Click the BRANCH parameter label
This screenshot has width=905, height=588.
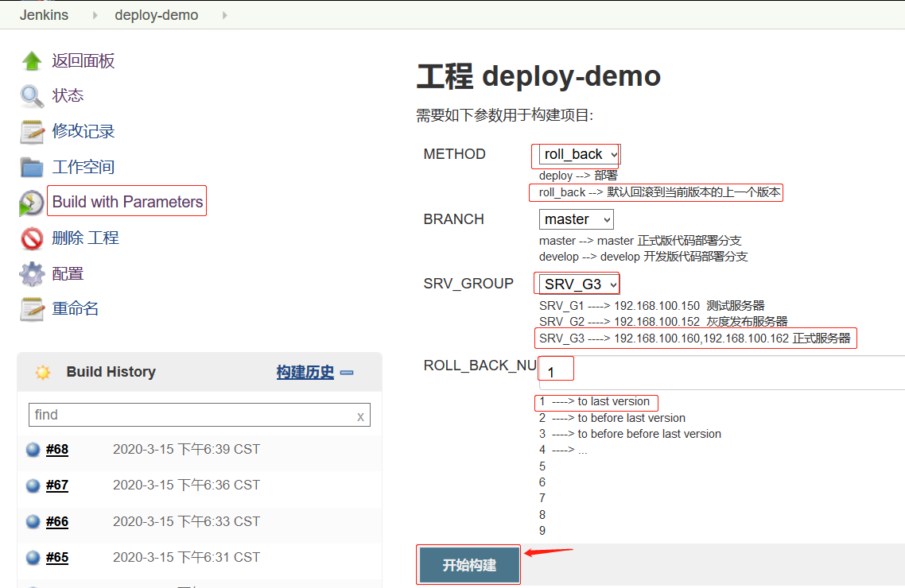pyautogui.click(x=453, y=219)
